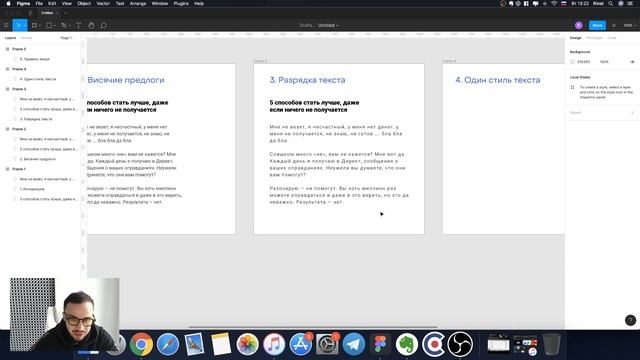Select Frame 3 in layers panel
Image resolution: width=640 pixels, height=360 pixels.
[19, 89]
